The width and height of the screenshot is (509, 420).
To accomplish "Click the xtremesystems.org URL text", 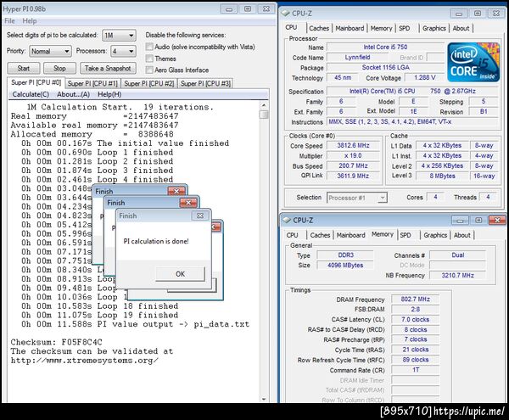I will (84, 361).
